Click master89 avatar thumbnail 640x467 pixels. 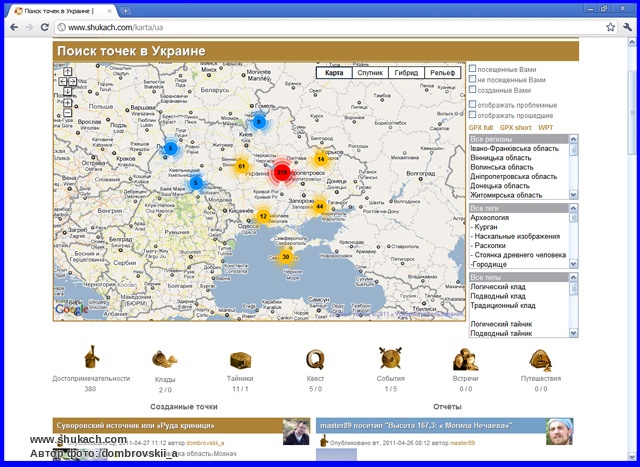point(560,431)
